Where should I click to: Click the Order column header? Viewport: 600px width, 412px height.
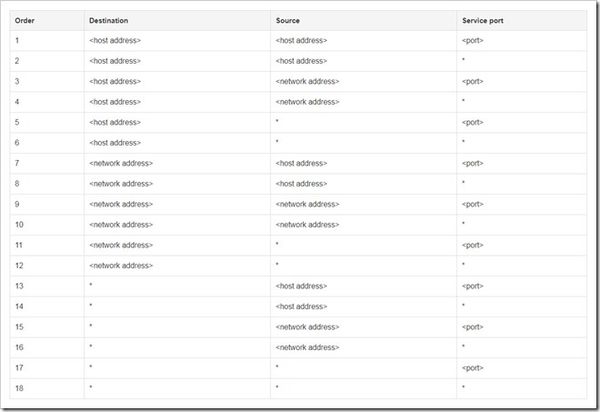(26, 20)
